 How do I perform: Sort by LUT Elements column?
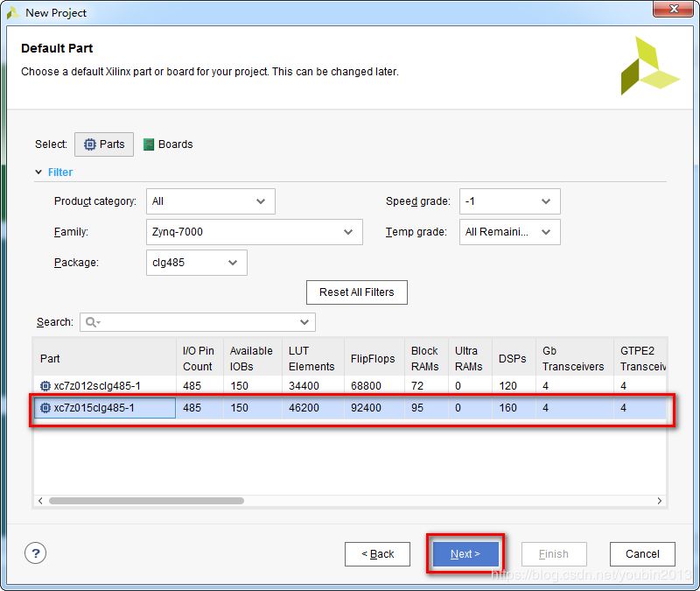312,358
